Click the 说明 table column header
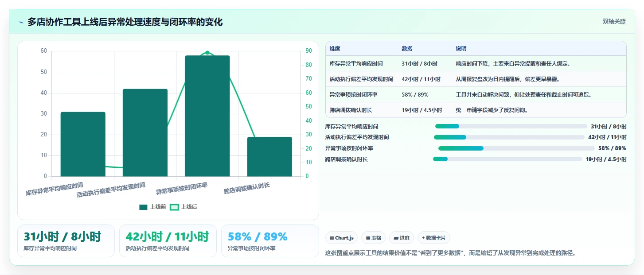 [x=461, y=49]
